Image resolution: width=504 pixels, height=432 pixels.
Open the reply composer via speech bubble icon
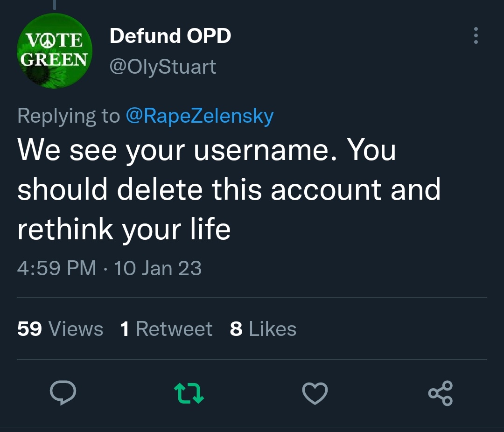tap(63, 393)
